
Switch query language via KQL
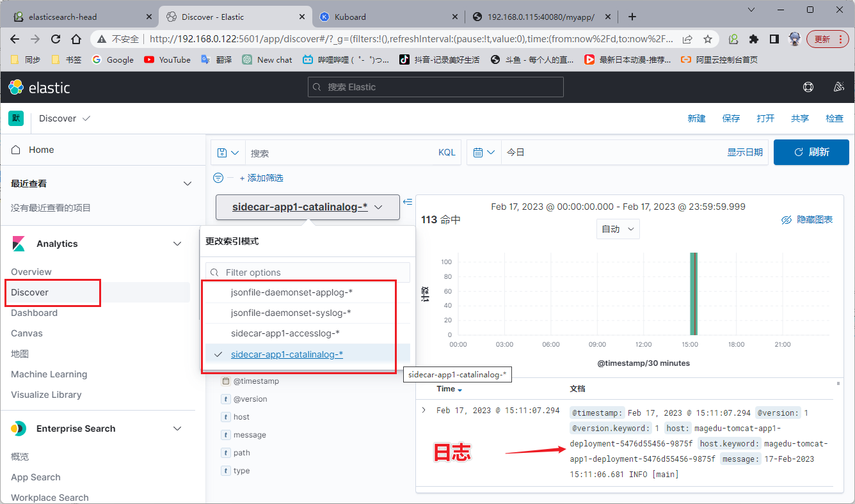coord(447,152)
